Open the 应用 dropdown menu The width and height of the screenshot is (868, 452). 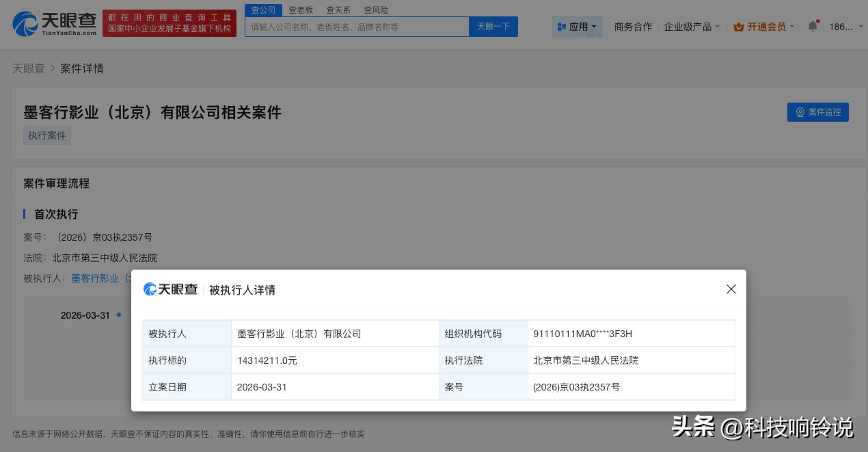click(578, 26)
